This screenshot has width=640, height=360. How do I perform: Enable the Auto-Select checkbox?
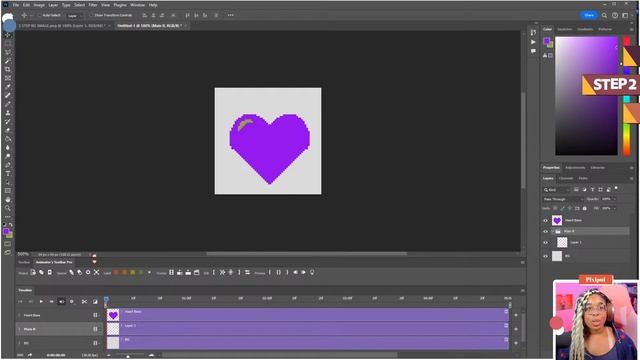click(x=39, y=16)
